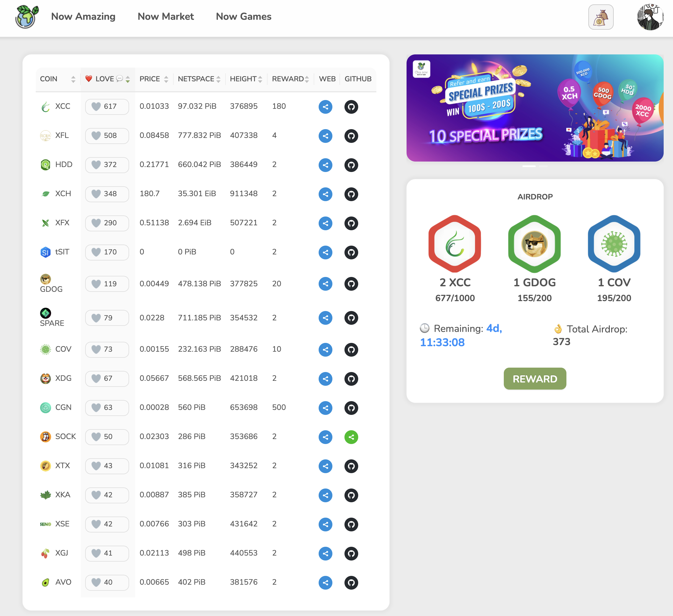Toggle love heart for HDD (372)
The height and width of the screenshot is (616, 673).
(x=96, y=165)
